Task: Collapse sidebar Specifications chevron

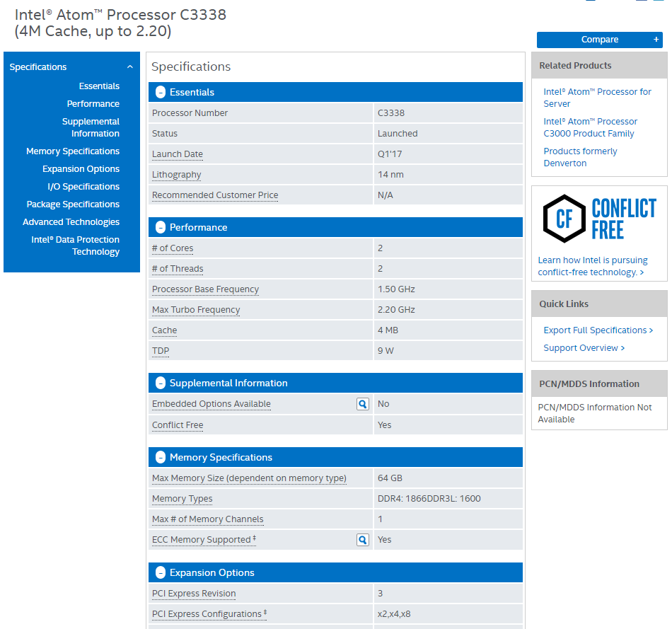Action: click(130, 67)
